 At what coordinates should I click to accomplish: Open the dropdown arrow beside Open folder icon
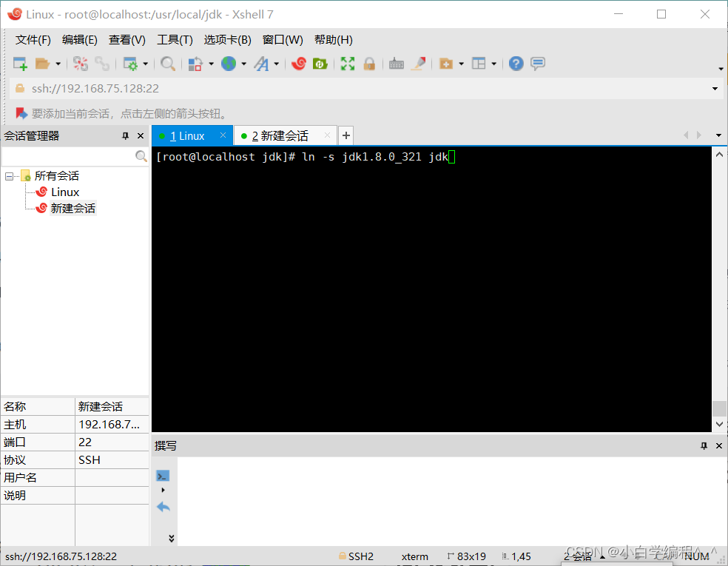[x=58, y=64]
